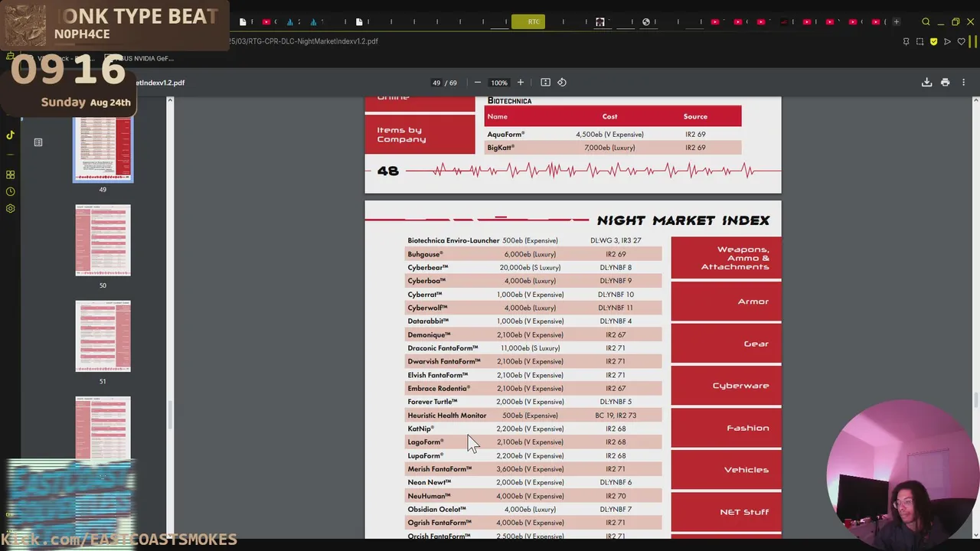Click the Cyberbear entry
The width and height of the screenshot is (980, 551).
(x=427, y=268)
